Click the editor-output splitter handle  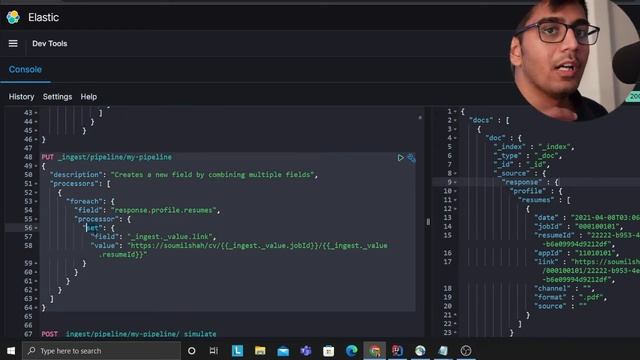428,222
